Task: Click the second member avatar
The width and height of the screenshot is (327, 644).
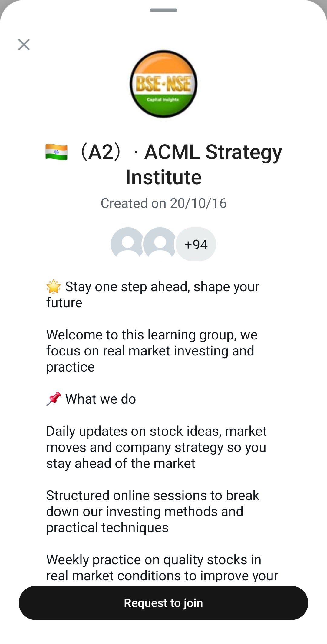Action: [160, 244]
